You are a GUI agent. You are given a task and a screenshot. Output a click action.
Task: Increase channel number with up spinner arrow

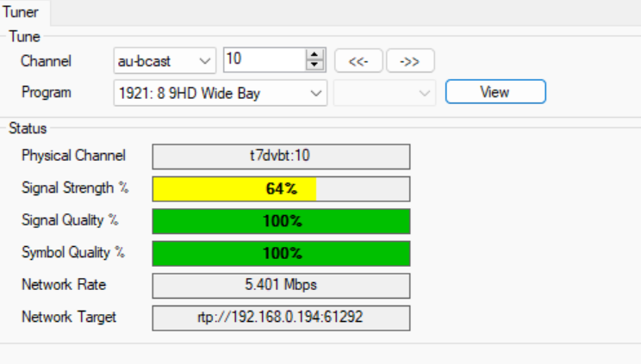click(314, 55)
